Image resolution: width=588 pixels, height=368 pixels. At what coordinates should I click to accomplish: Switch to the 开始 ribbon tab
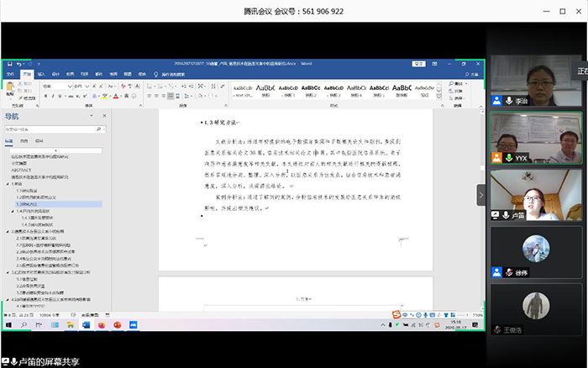(27, 74)
